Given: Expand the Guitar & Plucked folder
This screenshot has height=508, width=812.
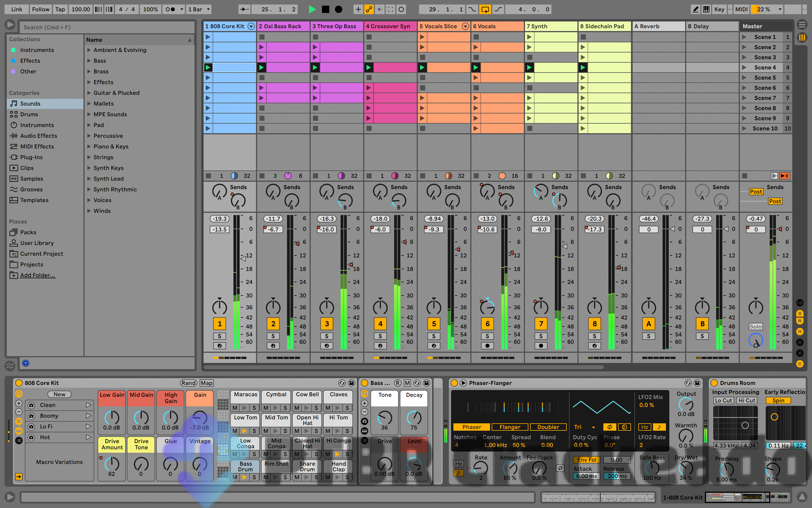Looking at the screenshot, I should pyautogui.click(x=89, y=93).
